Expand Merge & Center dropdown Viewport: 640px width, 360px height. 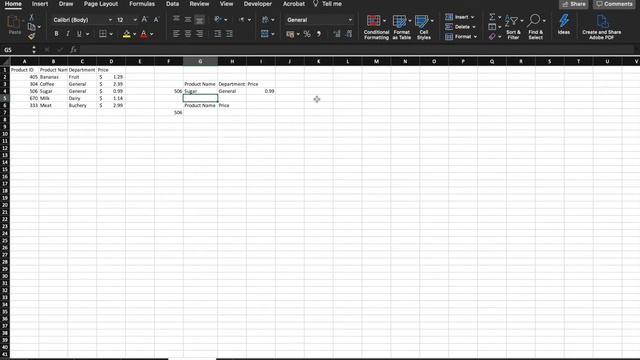tap(273, 34)
